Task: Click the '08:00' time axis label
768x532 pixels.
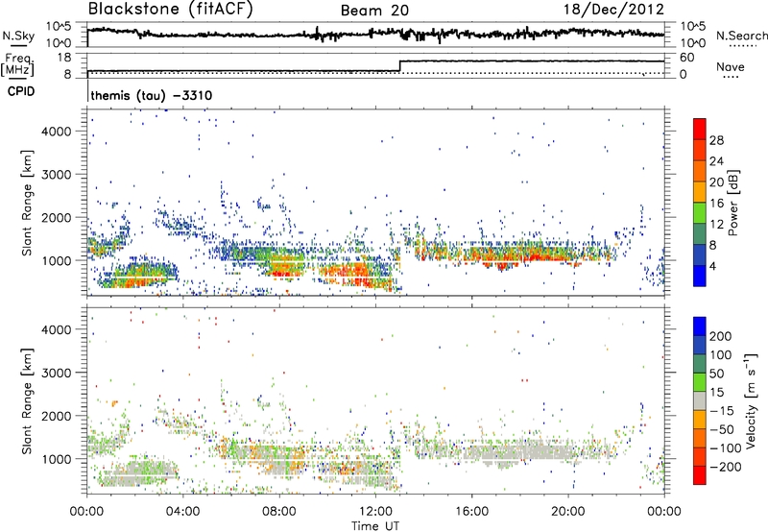Action: point(278,512)
